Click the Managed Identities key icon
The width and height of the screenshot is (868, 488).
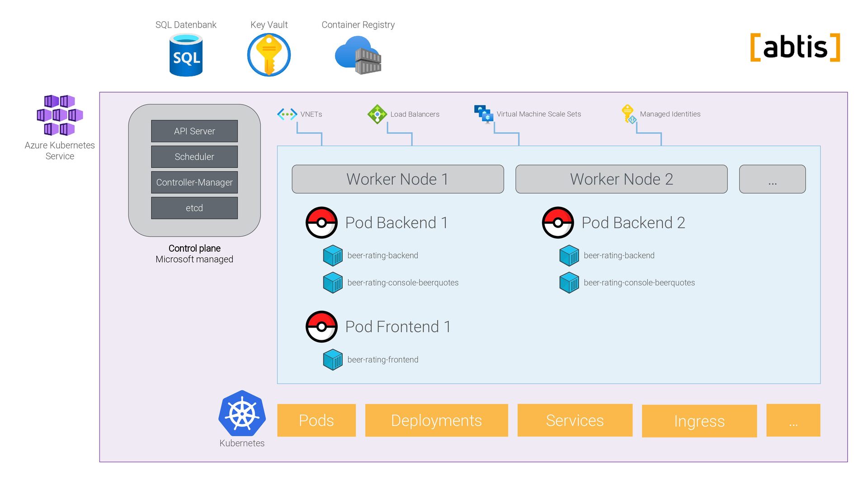[628, 114]
